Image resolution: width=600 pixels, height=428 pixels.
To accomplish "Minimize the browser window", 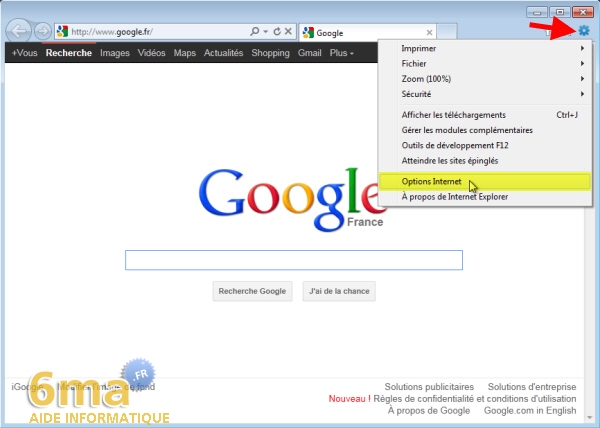I will 536,12.
